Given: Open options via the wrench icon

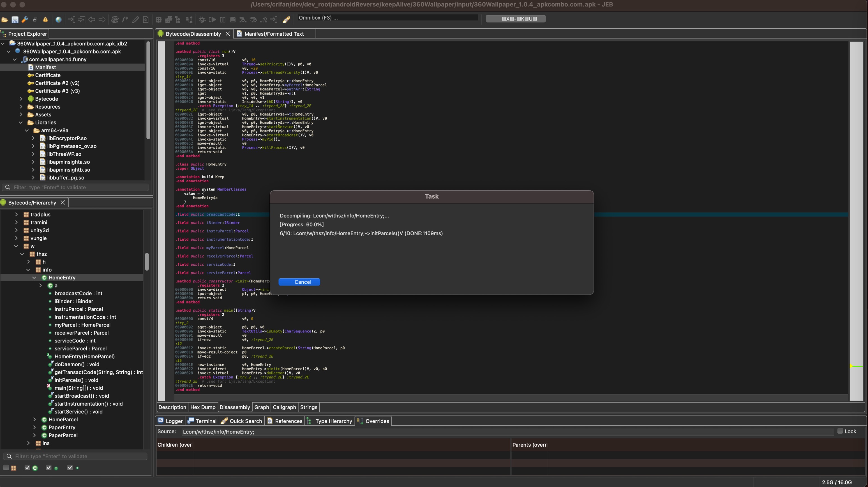Looking at the screenshot, I should point(25,20).
